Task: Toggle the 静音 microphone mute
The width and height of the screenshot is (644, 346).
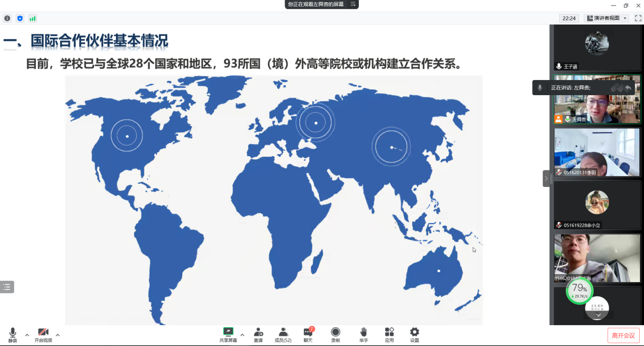Action: click(x=12, y=335)
